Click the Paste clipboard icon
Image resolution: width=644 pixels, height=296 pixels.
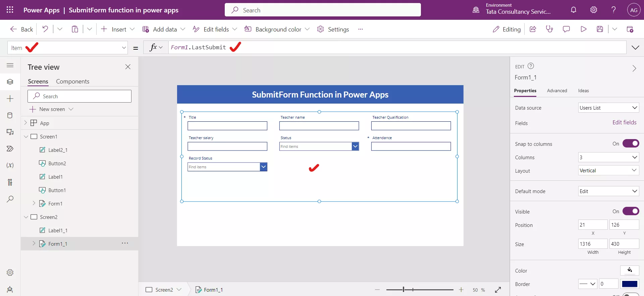75,29
